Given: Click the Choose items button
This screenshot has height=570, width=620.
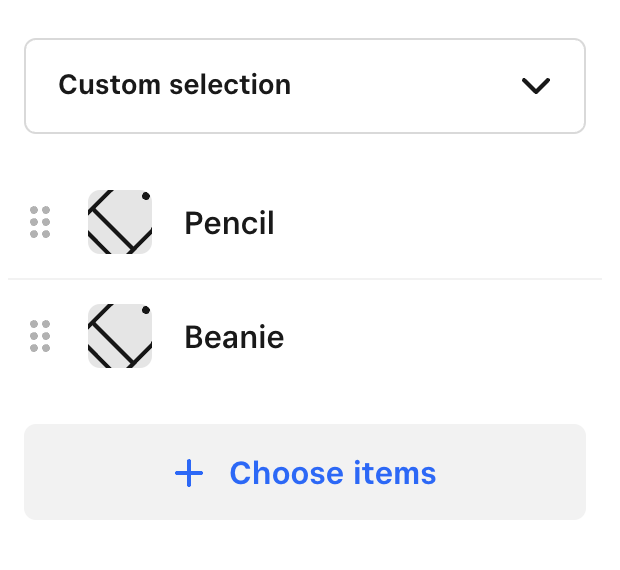Looking at the screenshot, I should 305,472.
